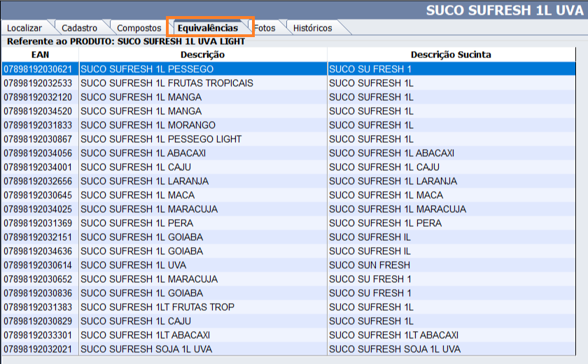Viewport: 588px width, 364px height.
Task: Pick the SUCO SUFRESH 1L MORANGO row
Action: [146, 125]
